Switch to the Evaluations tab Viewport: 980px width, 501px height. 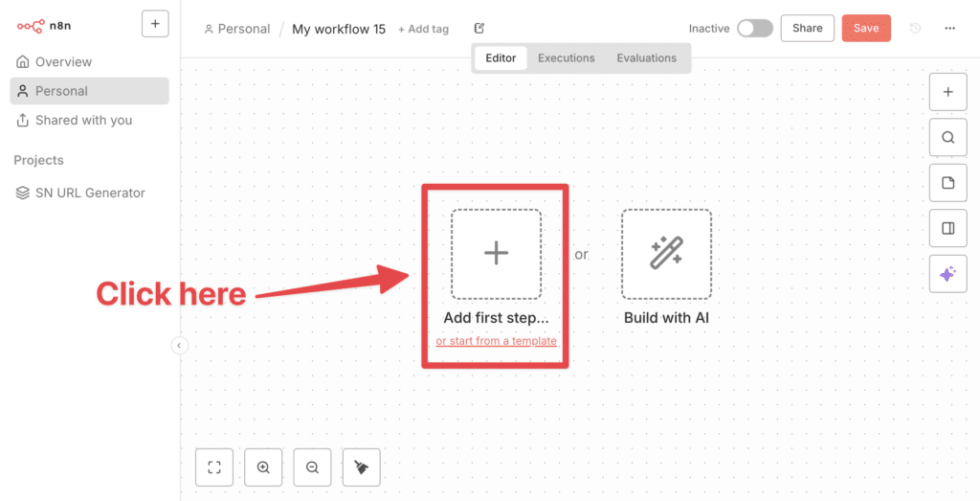(646, 58)
